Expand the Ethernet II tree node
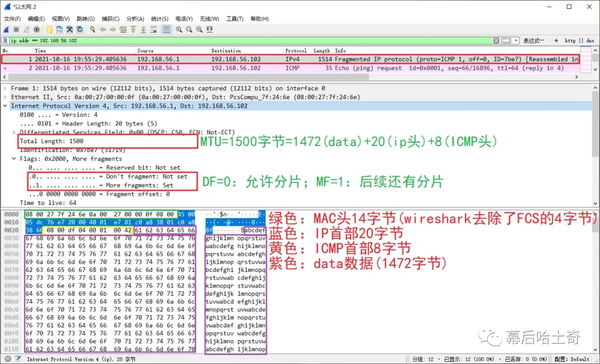The image size is (600, 364). pyautogui.click(x=6, y=97)
